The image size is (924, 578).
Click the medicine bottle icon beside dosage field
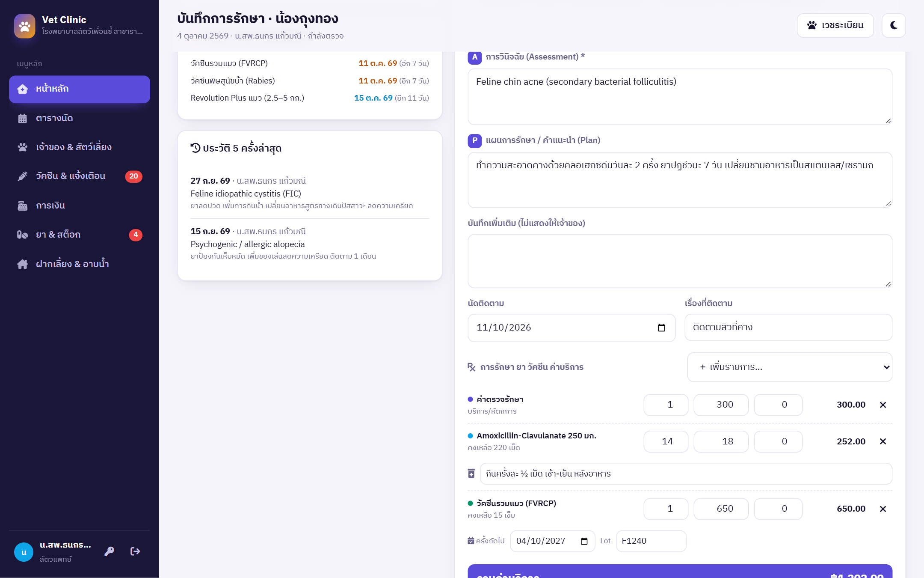[471, 474]
